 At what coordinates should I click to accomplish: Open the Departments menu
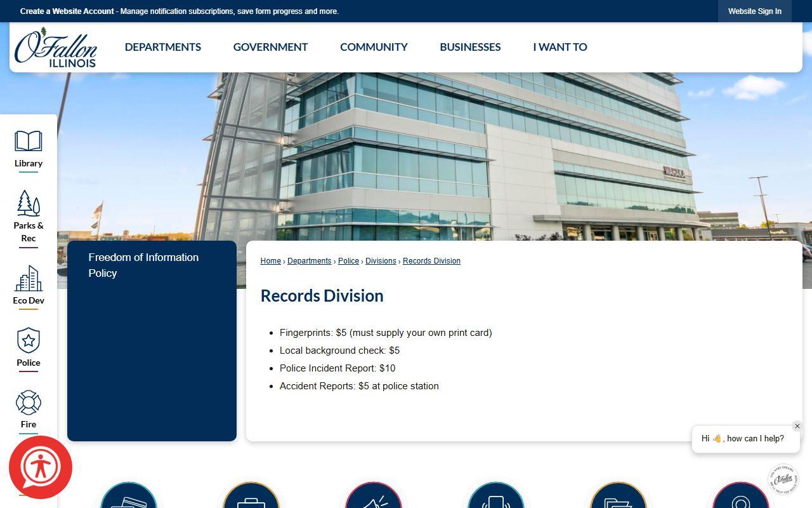click(x=163, y=47)
